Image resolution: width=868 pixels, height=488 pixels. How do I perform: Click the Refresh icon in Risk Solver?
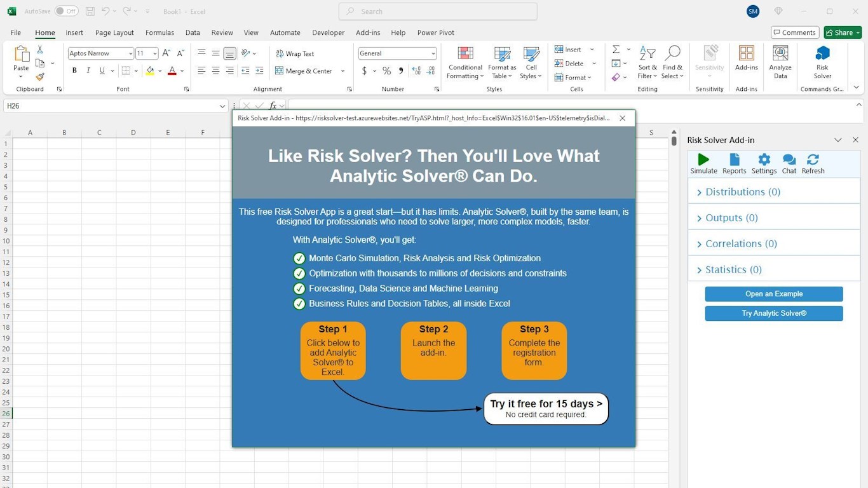tap(813, 159)
